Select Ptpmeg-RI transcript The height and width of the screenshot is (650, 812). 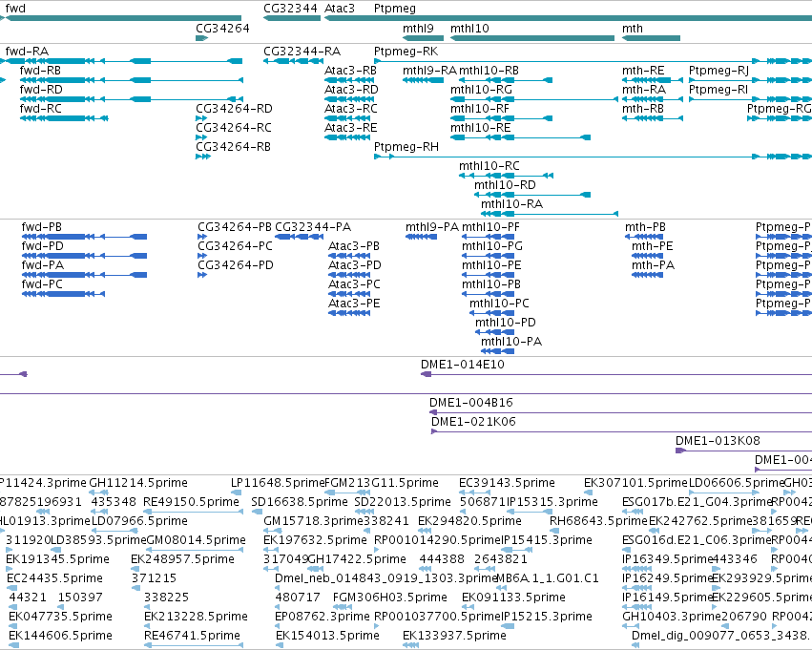point(750,99)
